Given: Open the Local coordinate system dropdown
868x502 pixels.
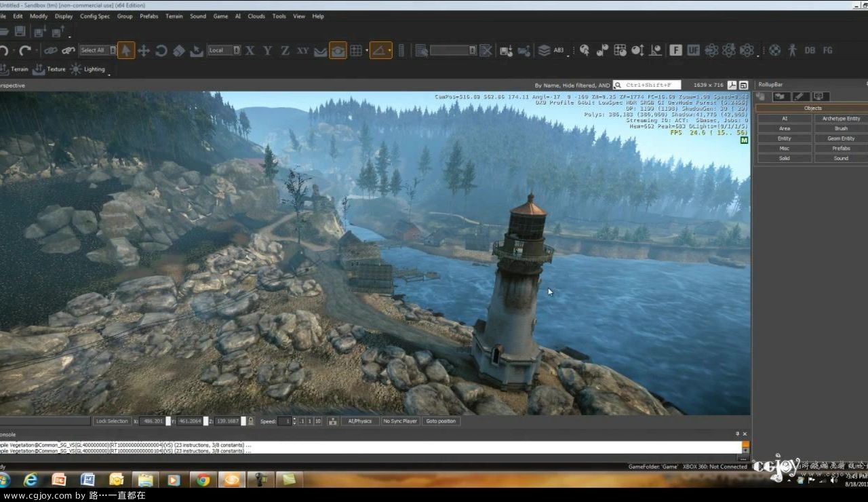Looking at the screenshot, I should click(x=224, y=50).
